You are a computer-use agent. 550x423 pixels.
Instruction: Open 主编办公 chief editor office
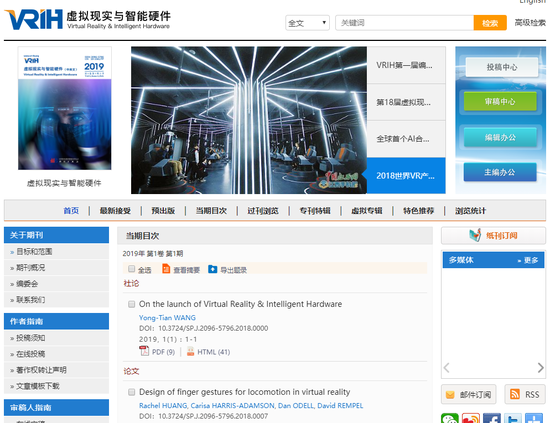500,172
